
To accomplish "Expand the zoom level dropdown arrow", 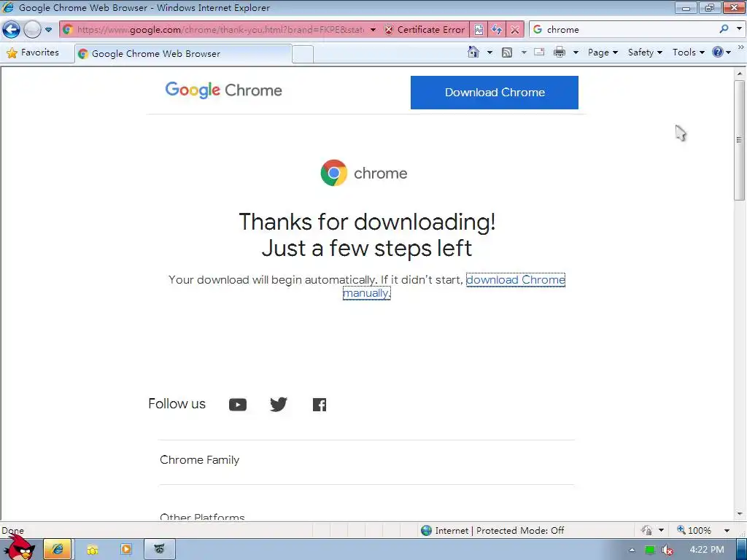I will click(x=727, y=531).
